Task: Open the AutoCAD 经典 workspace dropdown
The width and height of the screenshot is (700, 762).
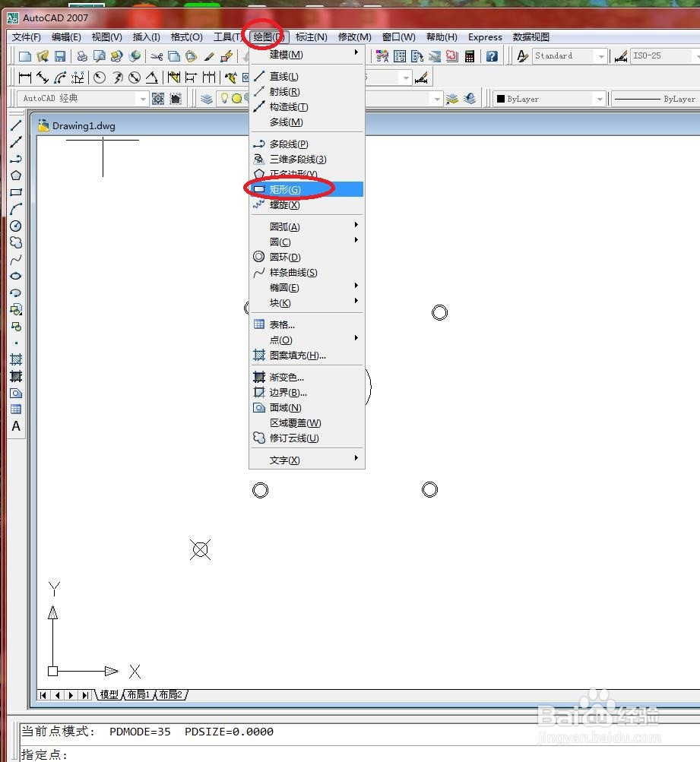Action: pyautogui.click(x=142, y=99)
